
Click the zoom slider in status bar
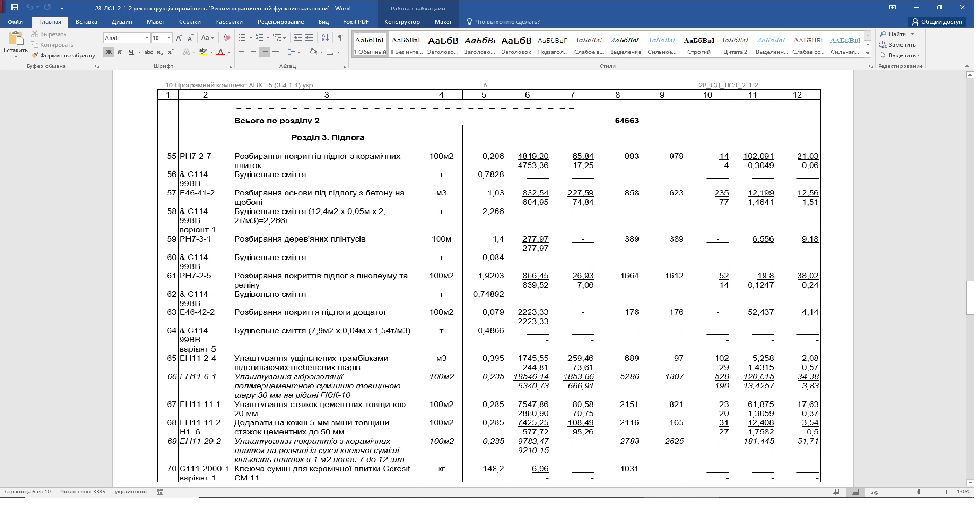click(919, 492)
